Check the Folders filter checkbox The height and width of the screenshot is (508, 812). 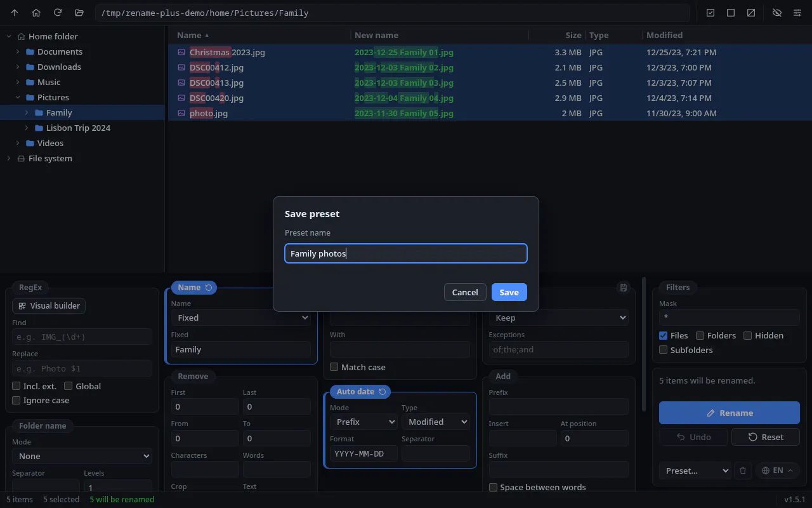(700, 335)
